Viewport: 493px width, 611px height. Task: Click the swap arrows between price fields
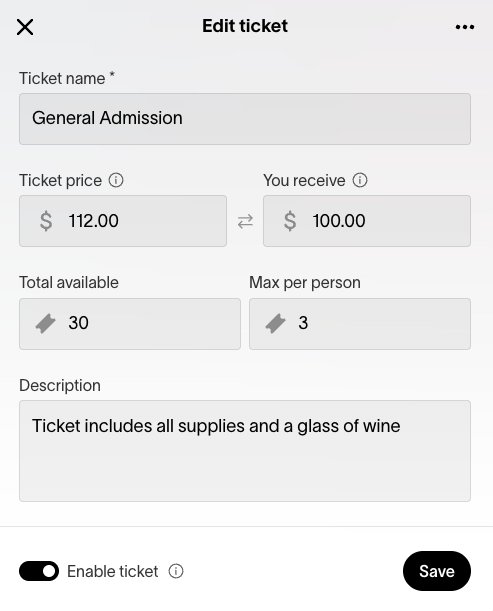(245, 221)
